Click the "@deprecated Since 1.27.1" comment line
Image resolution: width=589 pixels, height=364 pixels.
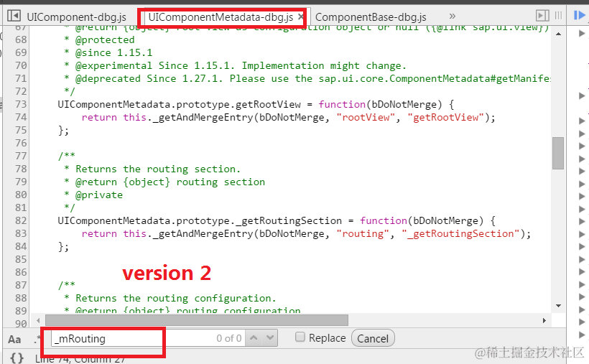[x=307, y=78]
